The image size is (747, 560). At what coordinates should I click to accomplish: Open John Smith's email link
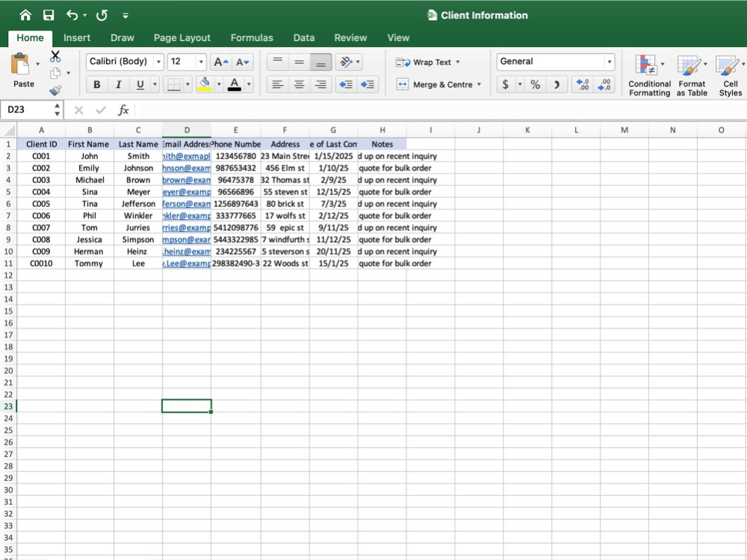click(x=186, y=156)
